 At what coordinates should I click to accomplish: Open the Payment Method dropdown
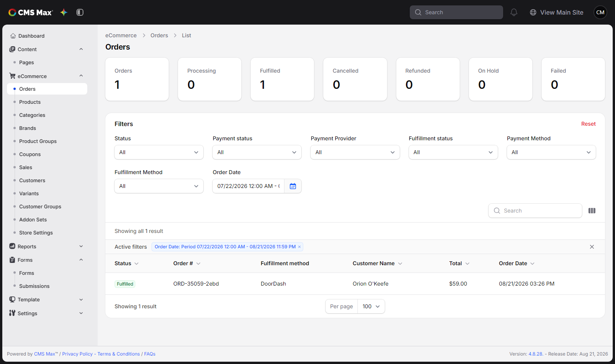[551, 152]
